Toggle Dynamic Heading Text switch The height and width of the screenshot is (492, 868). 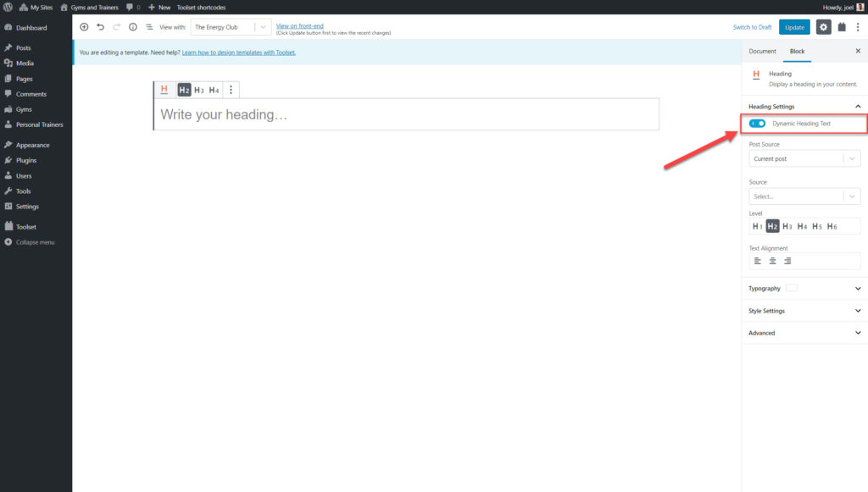pyautogui.click(x=757, y=124)
